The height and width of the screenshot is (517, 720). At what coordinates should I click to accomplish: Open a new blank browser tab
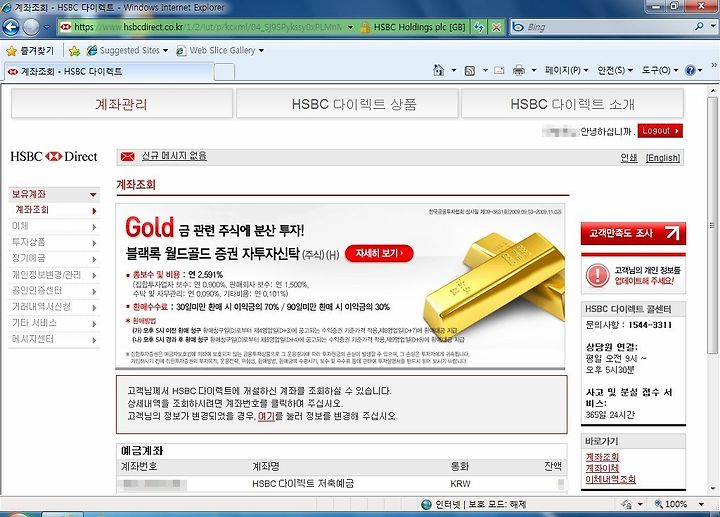pos(225,72)
